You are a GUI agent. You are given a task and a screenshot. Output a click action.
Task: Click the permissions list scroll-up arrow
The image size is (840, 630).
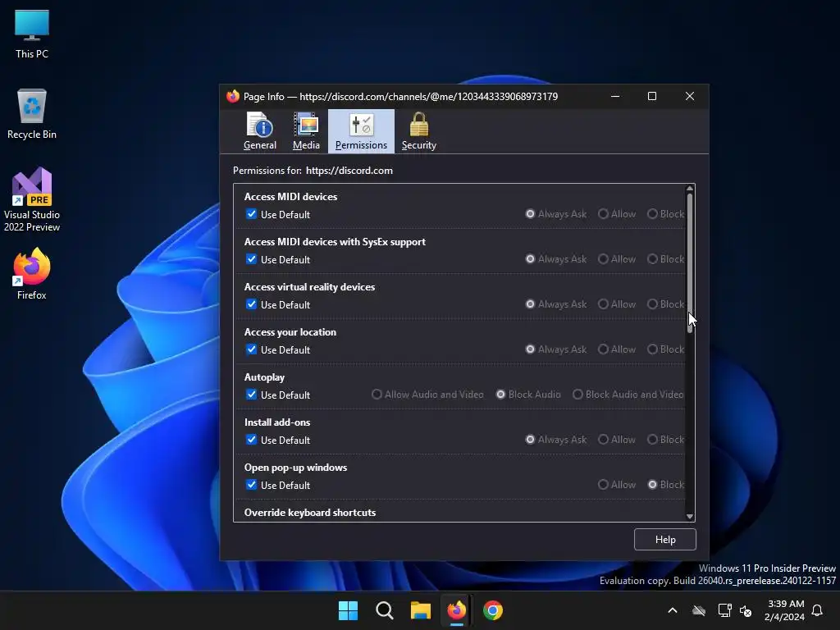pos(690,189)
